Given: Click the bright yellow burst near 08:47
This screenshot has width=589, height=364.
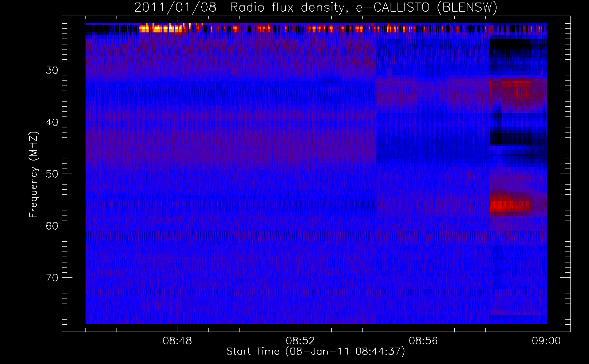Looking at the screenshot, I should [x=161, y=29].
